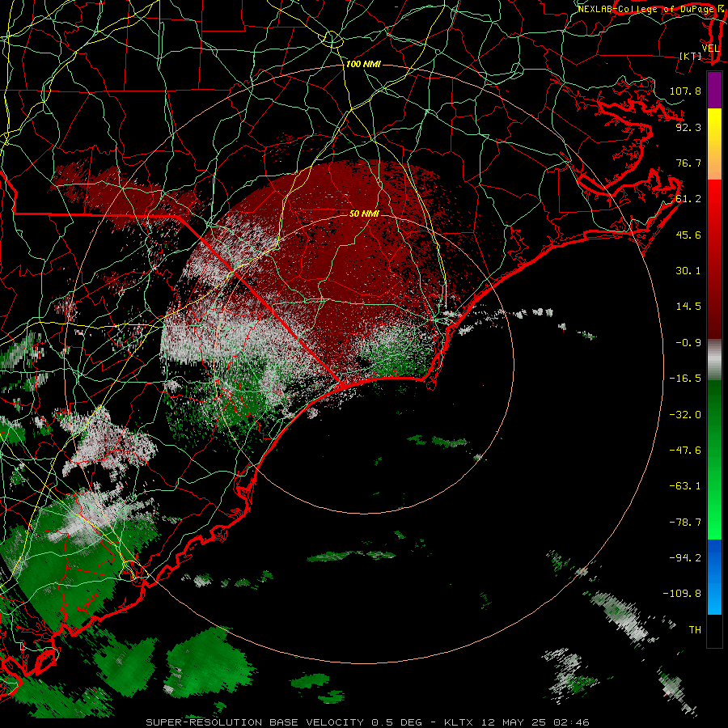Click the 92.3 velocity scale value

click(x=688, y=127)
